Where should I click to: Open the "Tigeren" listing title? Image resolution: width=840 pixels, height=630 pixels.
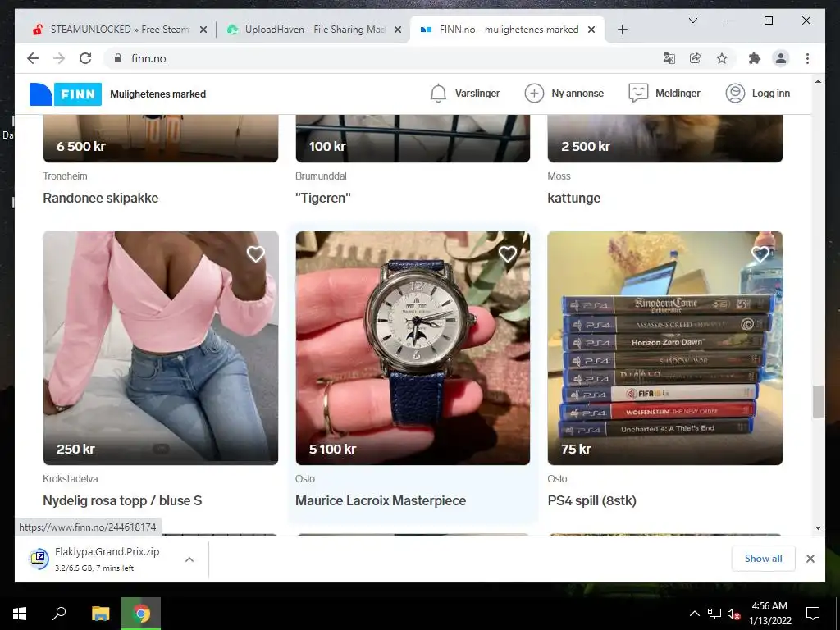point(323,199)
